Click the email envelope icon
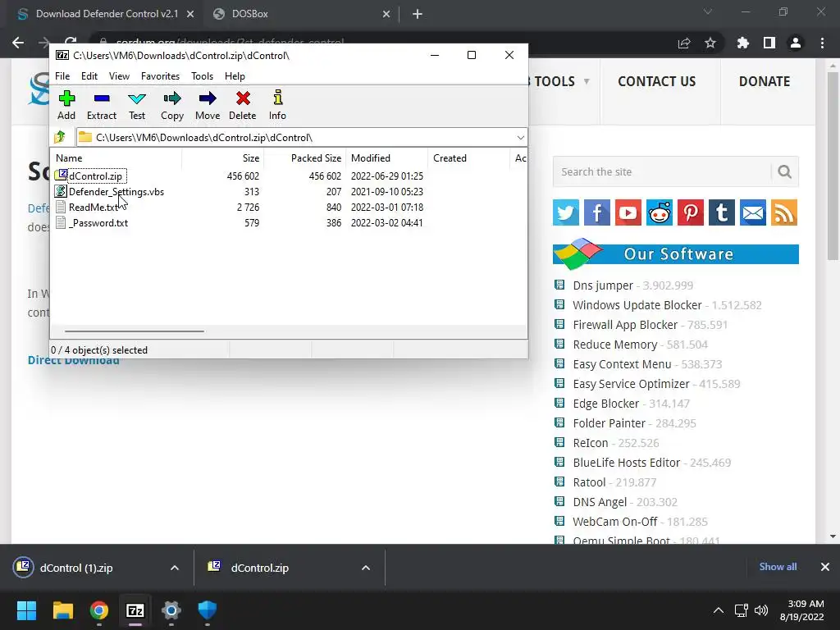 [753, 212]
